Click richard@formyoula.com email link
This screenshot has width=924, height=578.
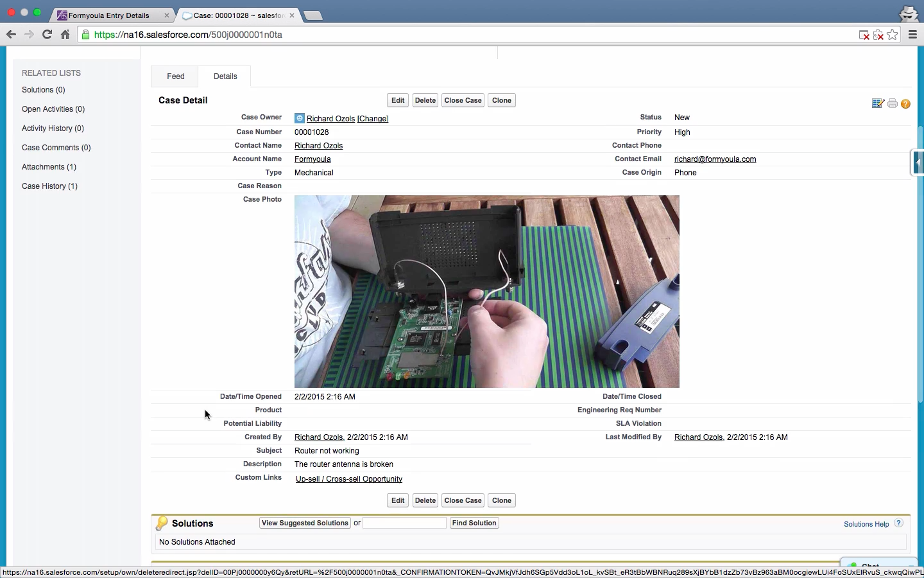click(715, 159)
